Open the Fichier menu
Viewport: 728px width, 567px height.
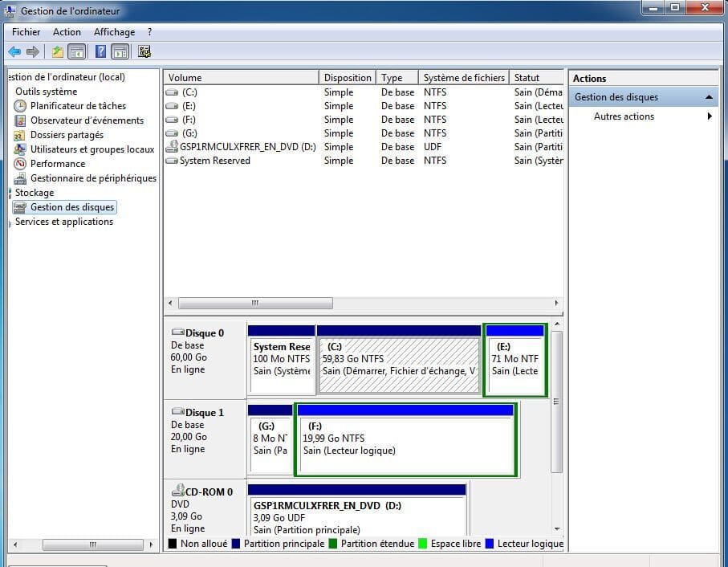coord(26,32)
